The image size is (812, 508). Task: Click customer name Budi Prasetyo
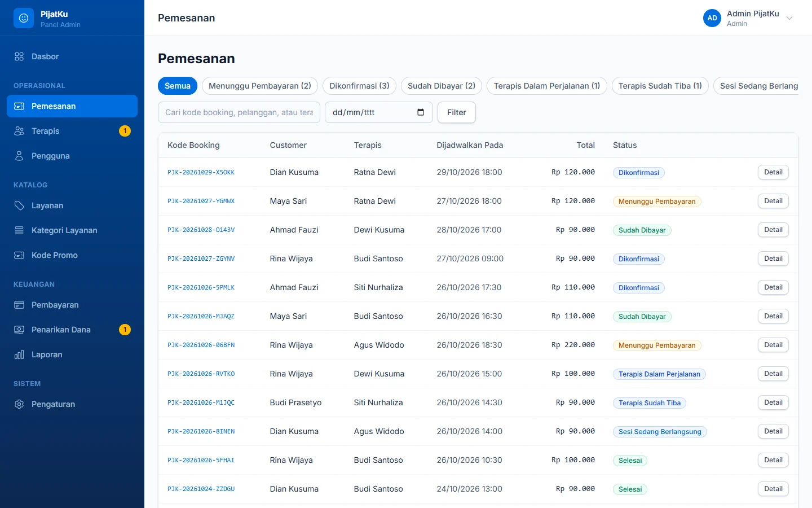[295, 402]
